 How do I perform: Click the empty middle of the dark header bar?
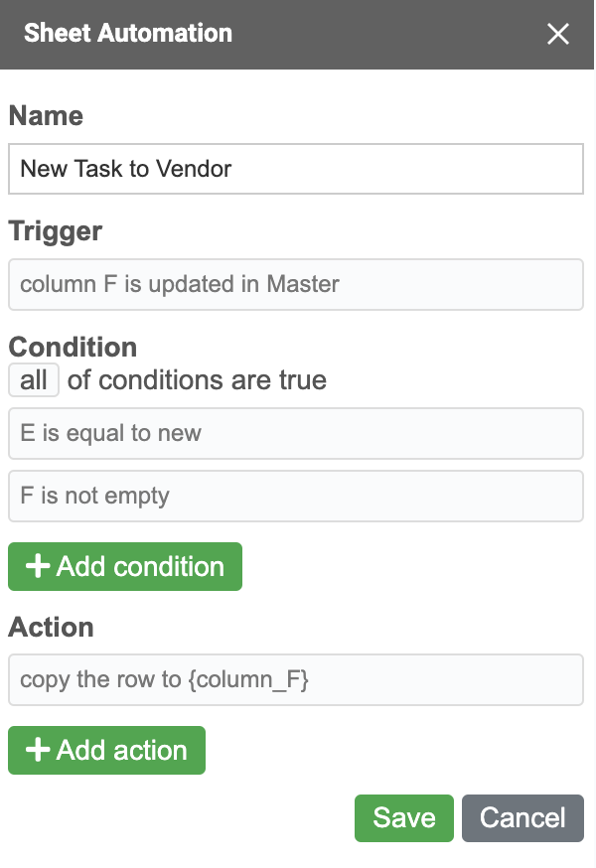(387, 34)
